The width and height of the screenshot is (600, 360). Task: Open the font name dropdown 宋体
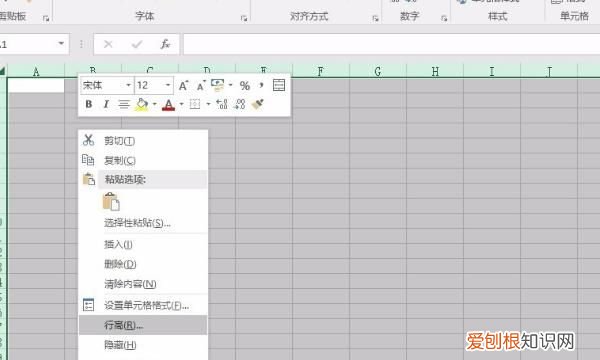pyautogui.click(x=129, y=85)
